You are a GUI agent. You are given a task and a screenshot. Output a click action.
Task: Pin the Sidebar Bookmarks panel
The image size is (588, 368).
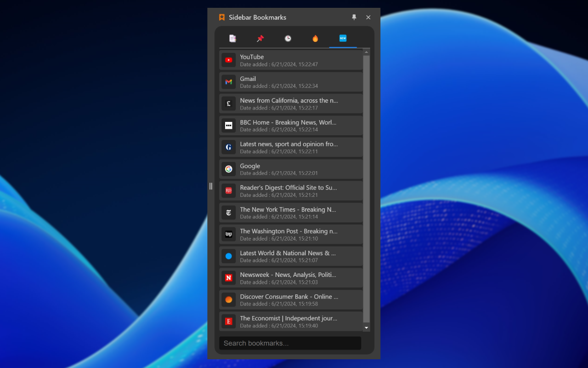tap(354, 17)
